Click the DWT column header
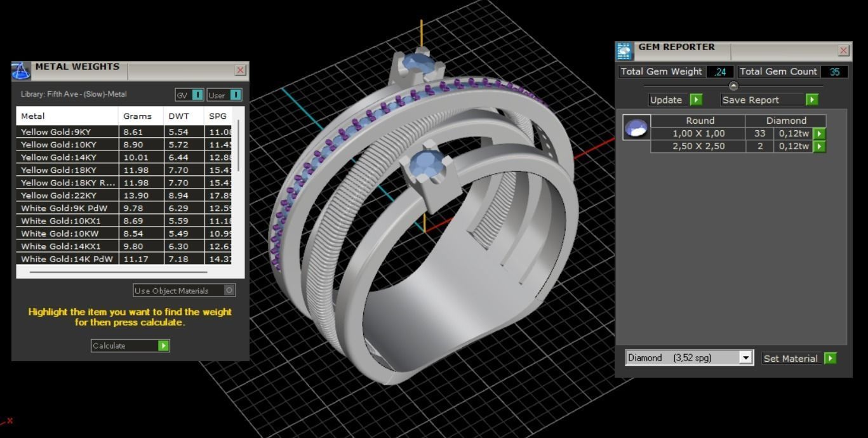The width and height of the screenshot is (868, 438). pyautogui.click(x=184, y=116)
